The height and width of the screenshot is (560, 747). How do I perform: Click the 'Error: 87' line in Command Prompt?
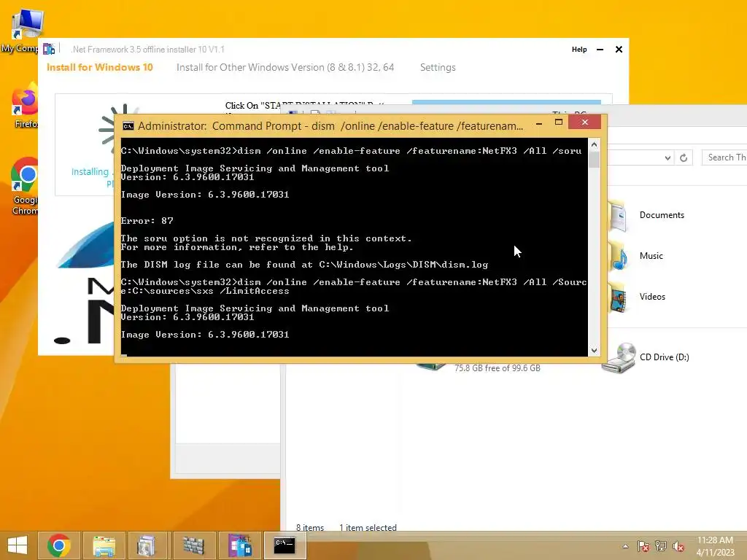pyautogui.click(x=147, y=221)
